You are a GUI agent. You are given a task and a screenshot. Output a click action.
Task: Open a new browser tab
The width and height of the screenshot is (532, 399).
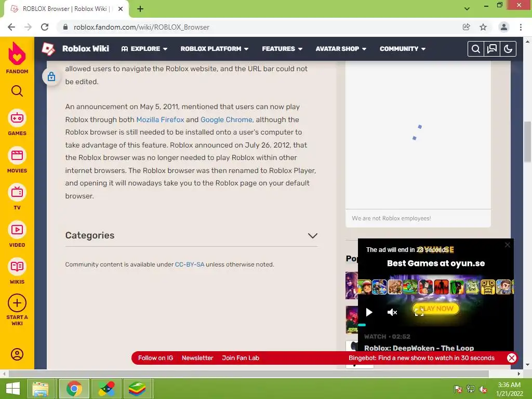(140, 9)
